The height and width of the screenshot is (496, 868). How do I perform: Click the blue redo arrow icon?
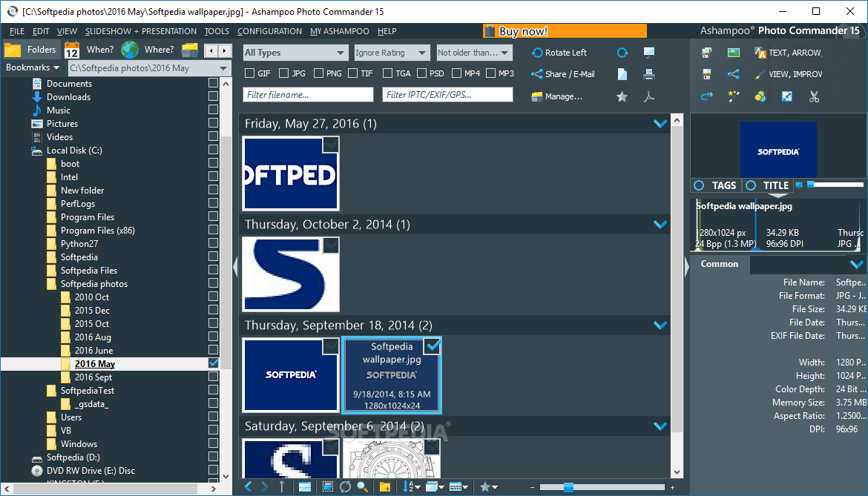[x=706, y=97]
